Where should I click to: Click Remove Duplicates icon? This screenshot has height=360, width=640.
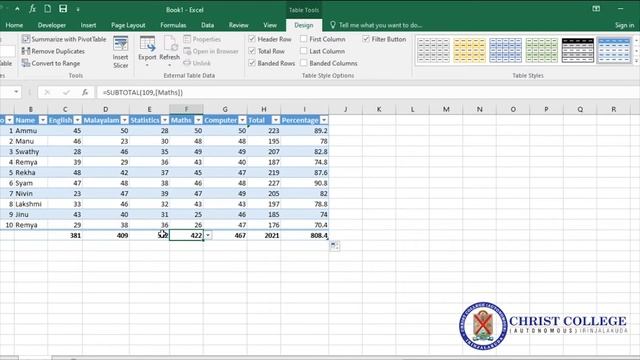26,51
